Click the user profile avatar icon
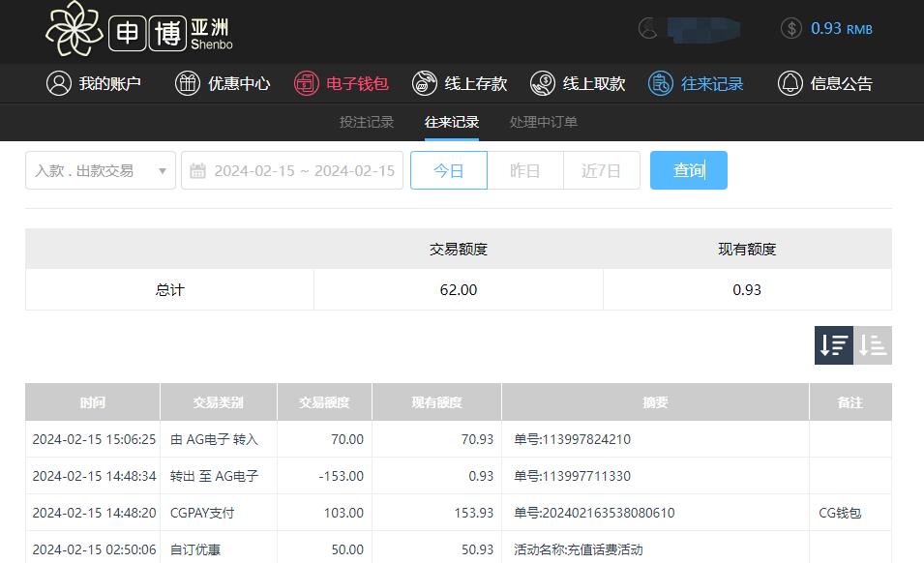Image resolution: width=924 pixels, height=563 pixels. (648, 28)
